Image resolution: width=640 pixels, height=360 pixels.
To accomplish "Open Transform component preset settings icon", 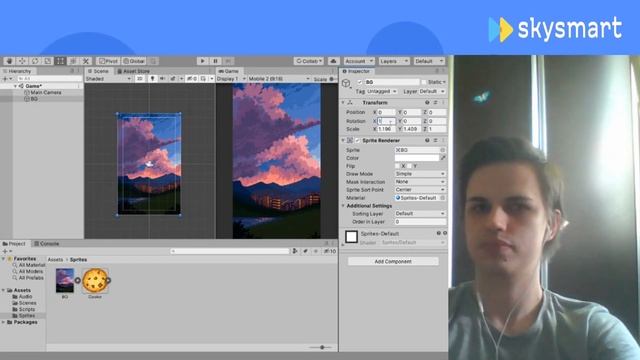I will pos(435,102).
